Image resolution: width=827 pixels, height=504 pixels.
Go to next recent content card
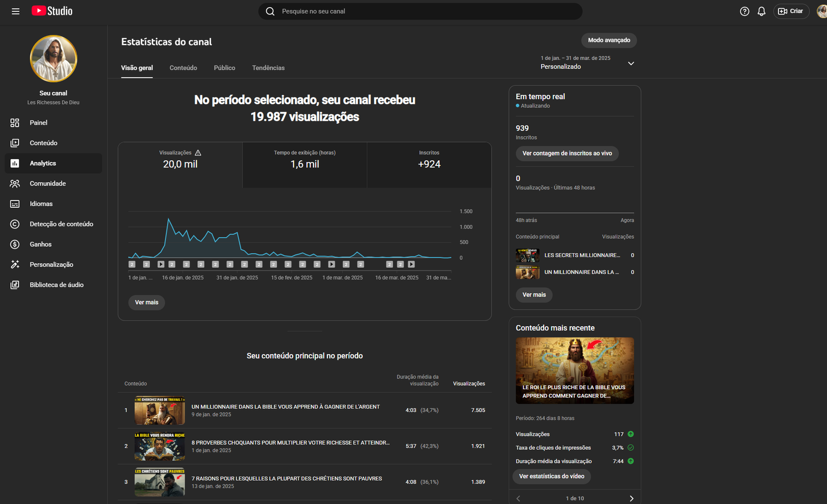coord(631,498)
